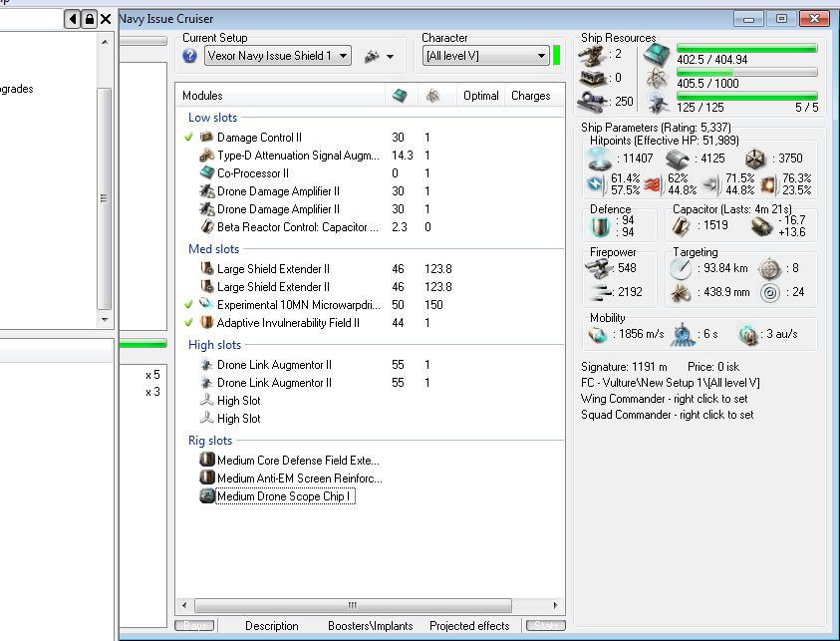The image size is (840, 641).
Task: Click the FC - Vulture\New Setup 1 line
Action: point(671,383)
